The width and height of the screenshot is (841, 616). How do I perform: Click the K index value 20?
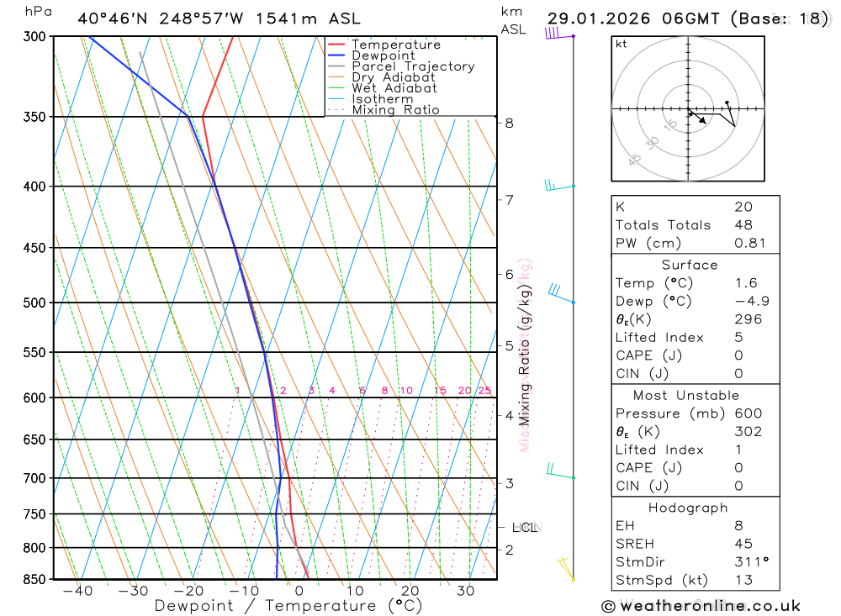click(x=743, y=207)
